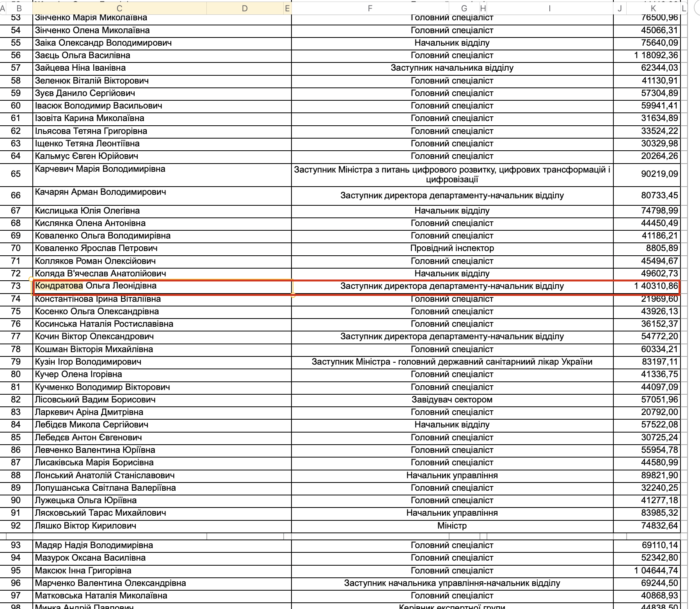Viewport: 700px width, 609px height.
Task: Click position cell in row 66
Action: coord(452,196)
